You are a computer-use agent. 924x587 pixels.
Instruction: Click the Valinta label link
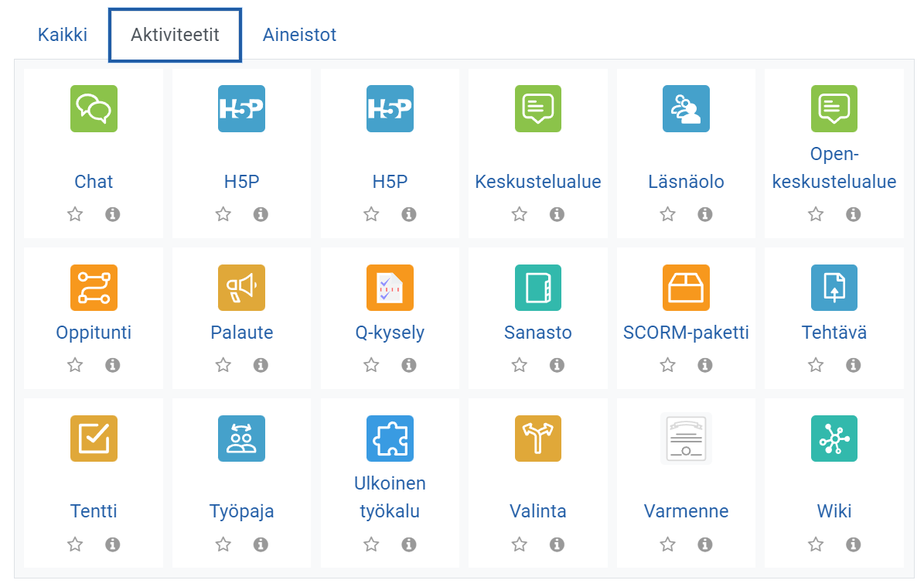tap(538, 511)
